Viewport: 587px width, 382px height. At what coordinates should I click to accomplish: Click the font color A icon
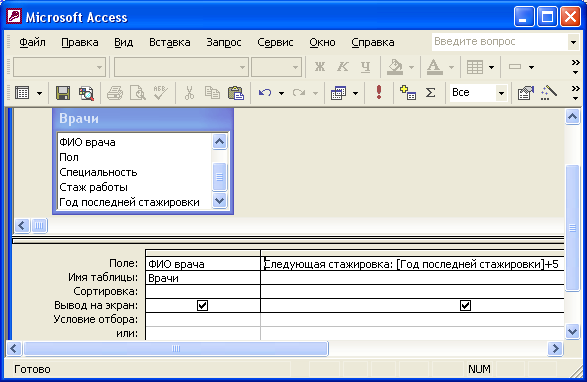pos(434,67)
